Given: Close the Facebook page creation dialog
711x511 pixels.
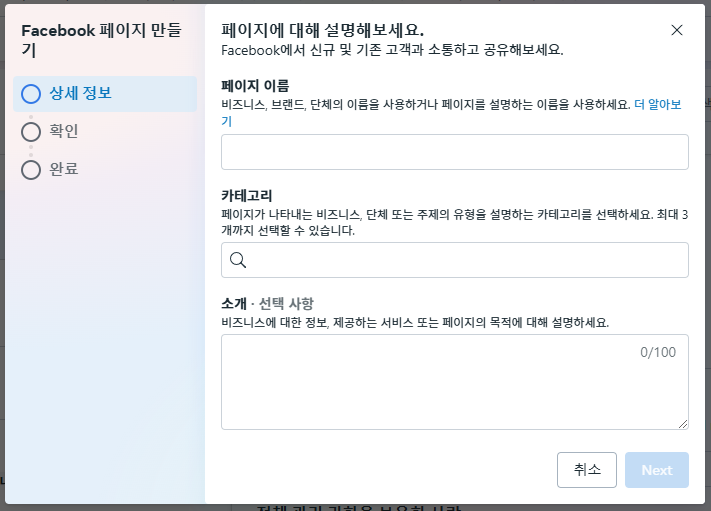Looking at the screenshot, I should [x=677, y=30].
